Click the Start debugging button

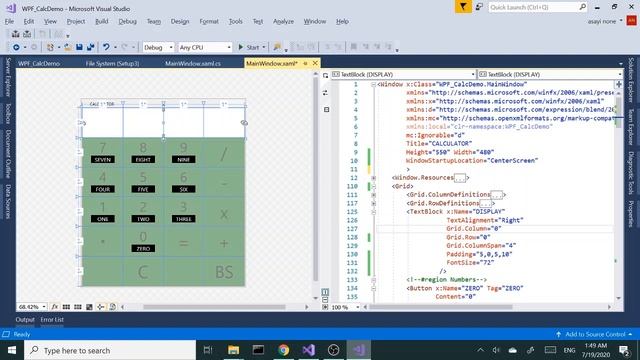[x=249, y=47]
